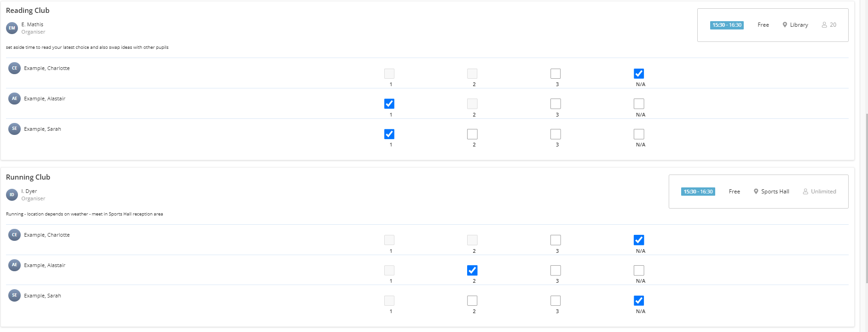868x332 pixels.
Task: Click Alastair's AE avatar under Reading Club
Action: 14,99
